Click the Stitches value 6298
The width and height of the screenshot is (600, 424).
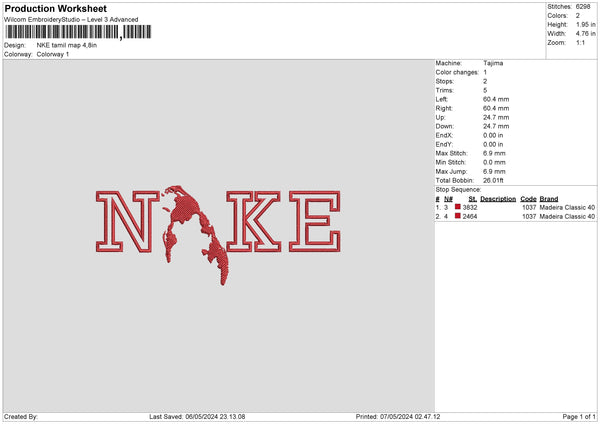point(583,7)
